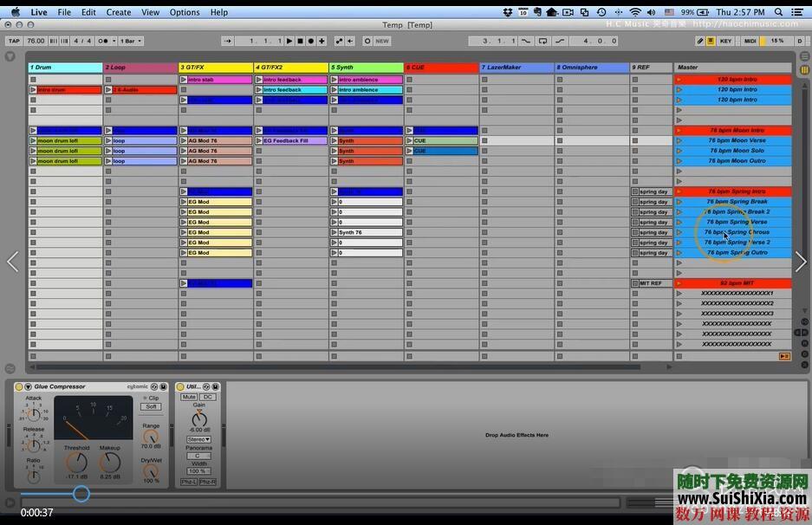Open the Options menu
The width and height of the screenshot is (812, 525).
pyautogui.click(x=185, y=12)
